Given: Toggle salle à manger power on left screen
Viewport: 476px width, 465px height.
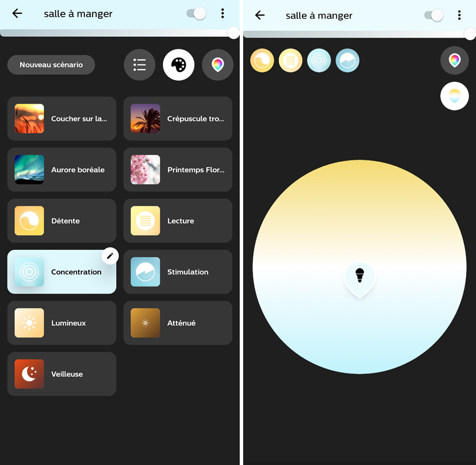Looking at the screenshot, I should tap(197, 13).
